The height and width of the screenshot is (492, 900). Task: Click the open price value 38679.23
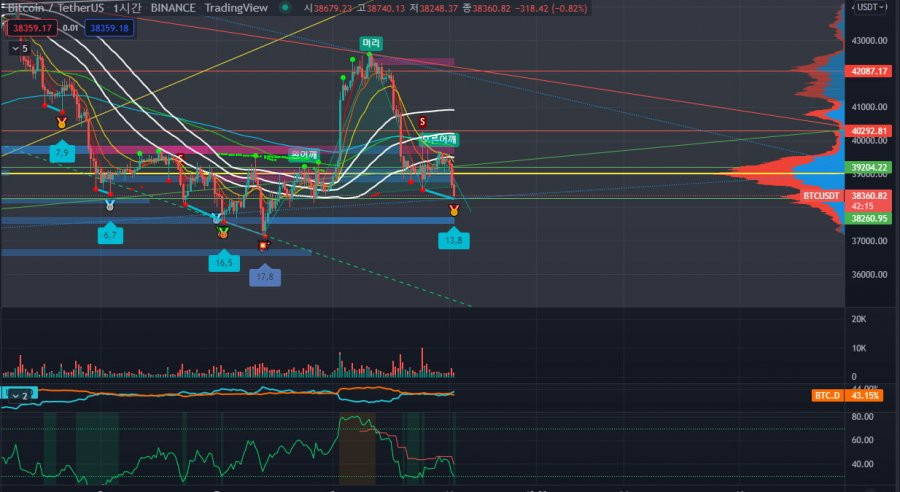click(333, 8)
